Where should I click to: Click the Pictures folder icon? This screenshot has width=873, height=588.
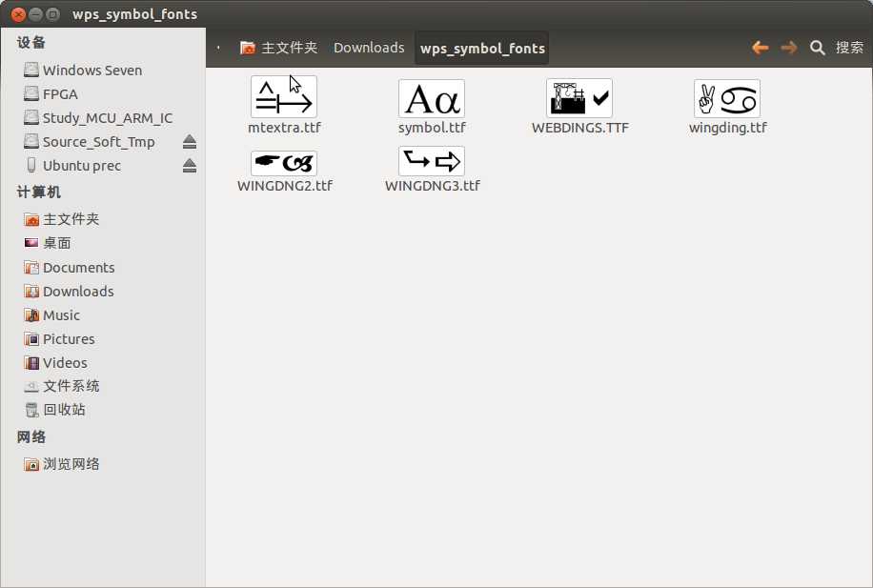(x=31, y=339)
